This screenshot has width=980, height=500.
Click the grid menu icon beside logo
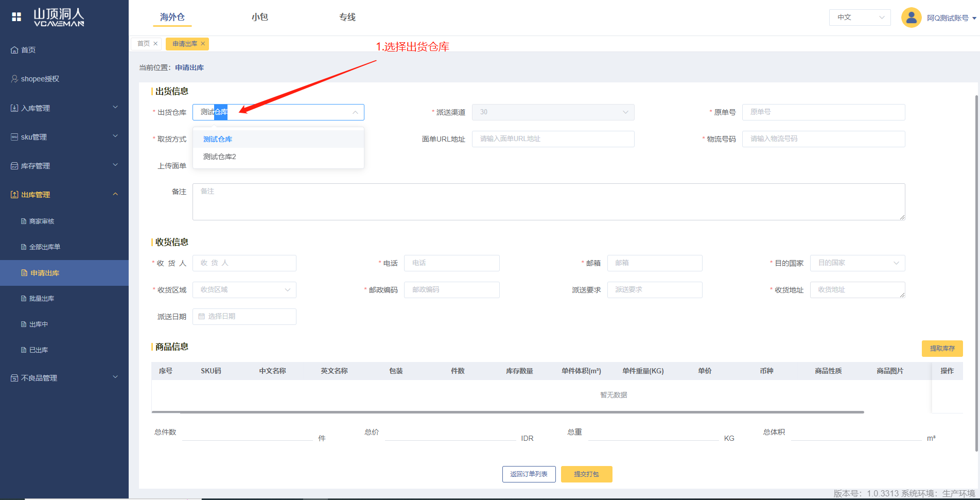point(16,17)
